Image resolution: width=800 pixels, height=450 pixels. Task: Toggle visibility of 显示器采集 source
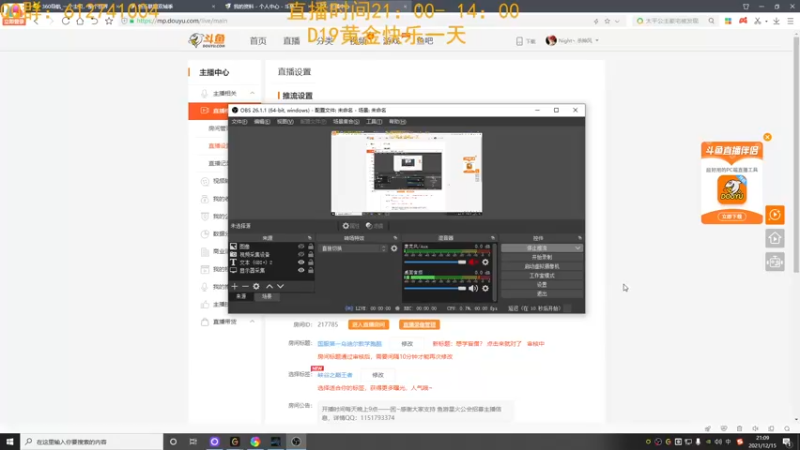[x=301, y=270]
